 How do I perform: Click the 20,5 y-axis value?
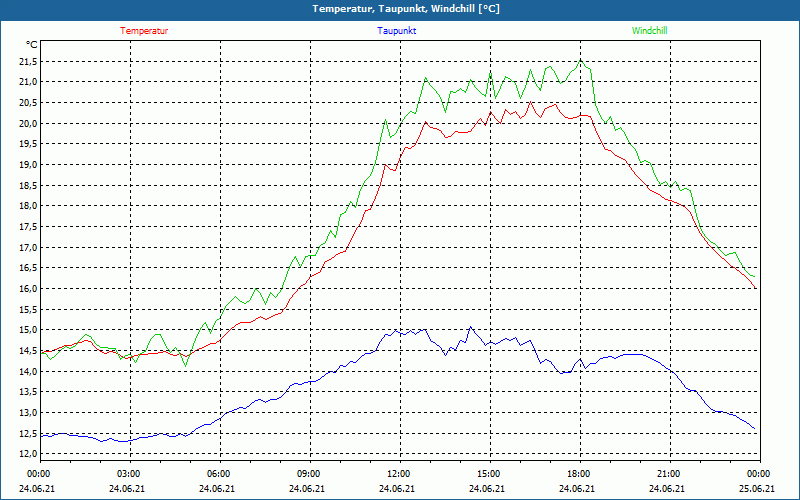[29, 103]
